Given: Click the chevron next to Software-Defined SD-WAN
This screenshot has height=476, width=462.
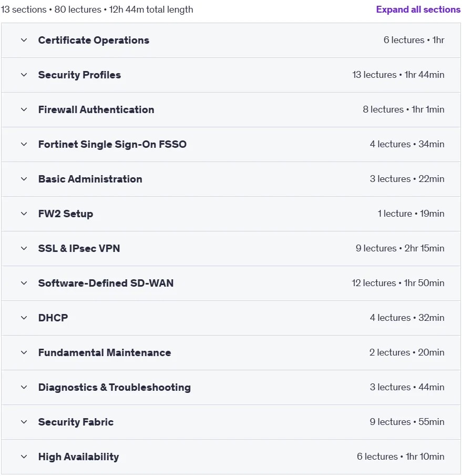Looking at the screenshot, I should (x=24, y=283).
